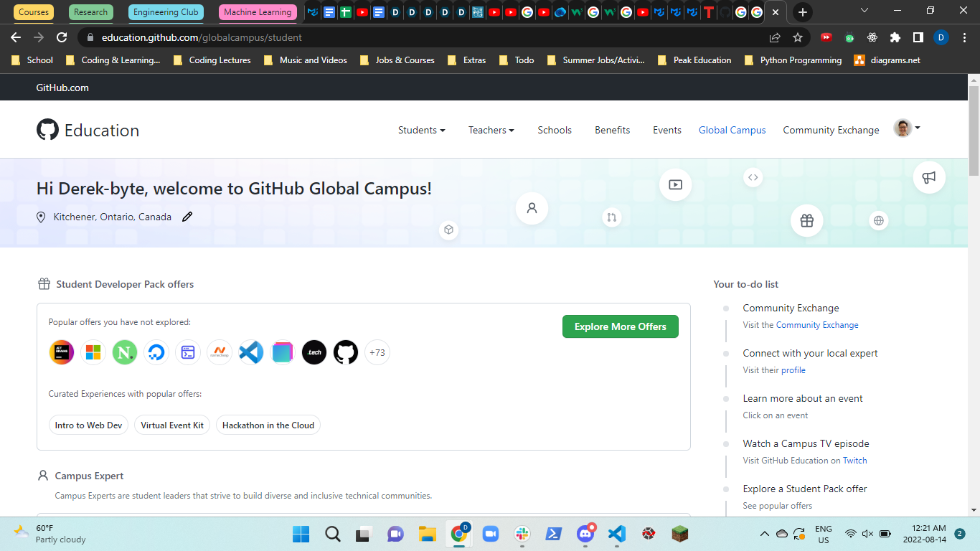Open the Intro to Web Dev experience
Screen dimensions: 980x551
[x=88, y=425]
